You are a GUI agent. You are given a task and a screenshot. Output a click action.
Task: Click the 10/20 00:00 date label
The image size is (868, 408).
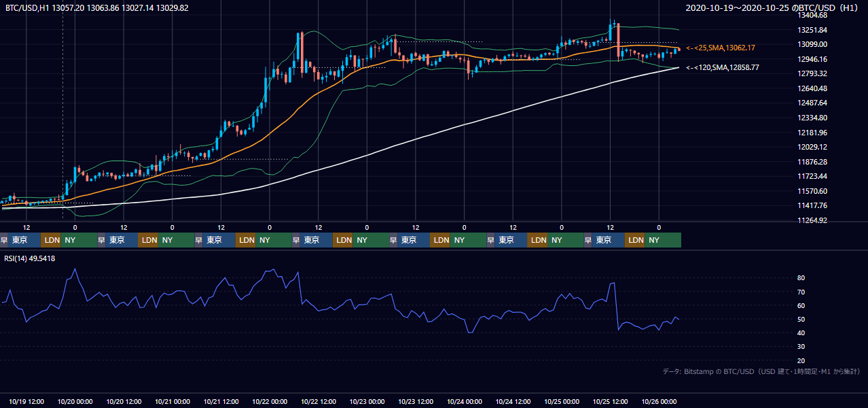coord(75,402)
